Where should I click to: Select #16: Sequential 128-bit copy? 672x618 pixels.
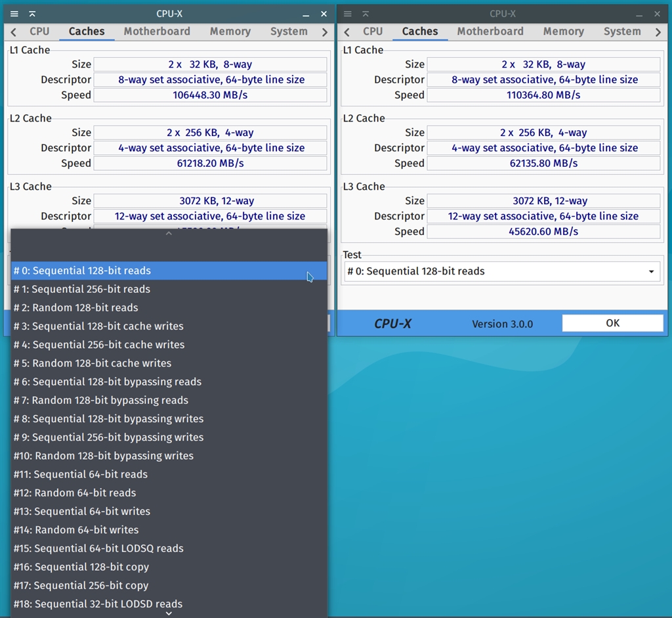click(169, 567)
